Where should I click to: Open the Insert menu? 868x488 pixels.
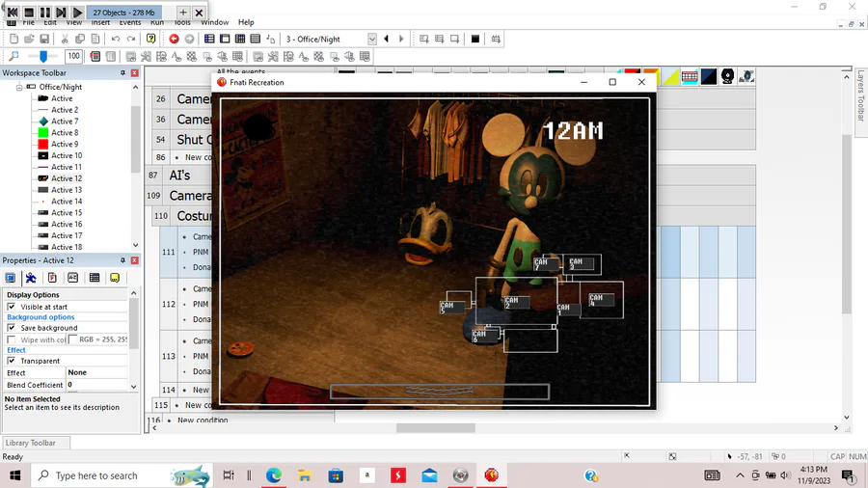pos(100,22)
